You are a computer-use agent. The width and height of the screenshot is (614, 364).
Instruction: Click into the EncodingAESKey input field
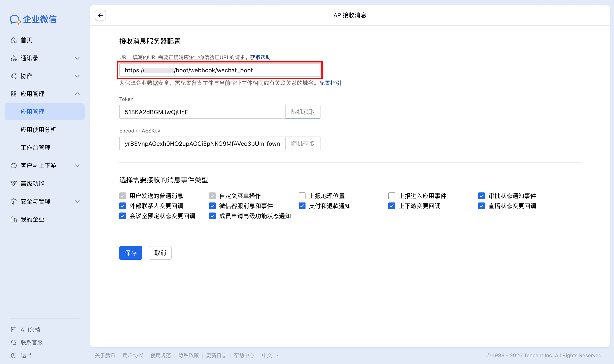[202, 144]
